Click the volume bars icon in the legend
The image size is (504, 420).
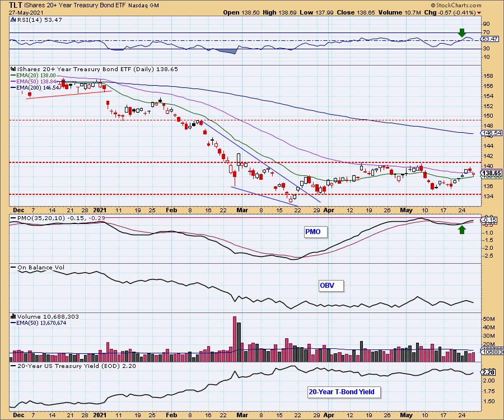pyautogui.click(x=13, y=316)
